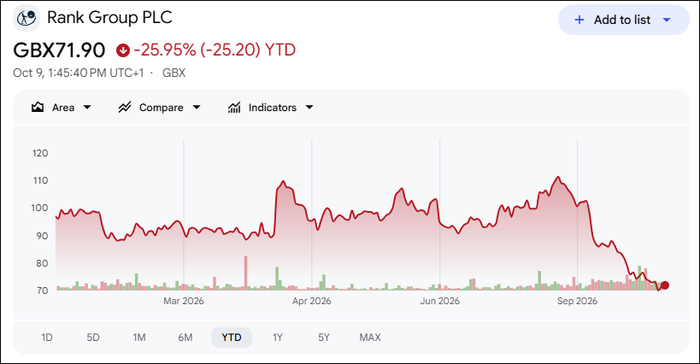This screenshot has height=364, width=700.
Task: Select the YTD time range tab
Action: click(x=231, y=337)
